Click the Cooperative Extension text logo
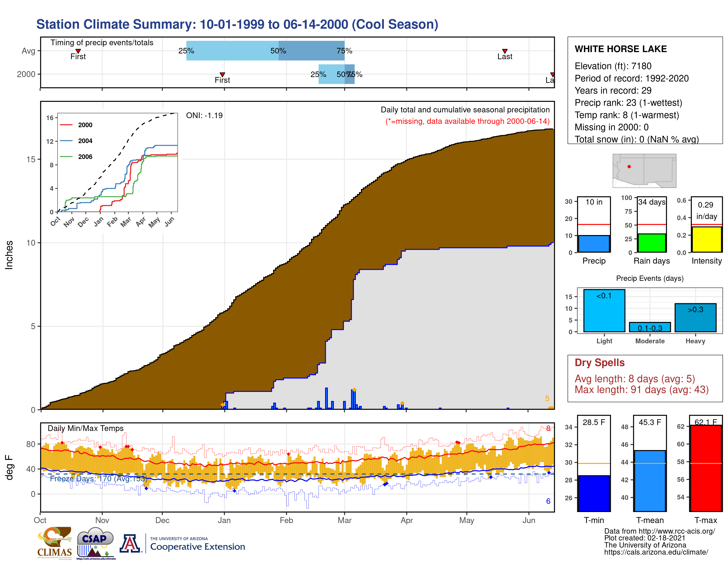Viewport: 728px width, 563px height. point(197,544)
